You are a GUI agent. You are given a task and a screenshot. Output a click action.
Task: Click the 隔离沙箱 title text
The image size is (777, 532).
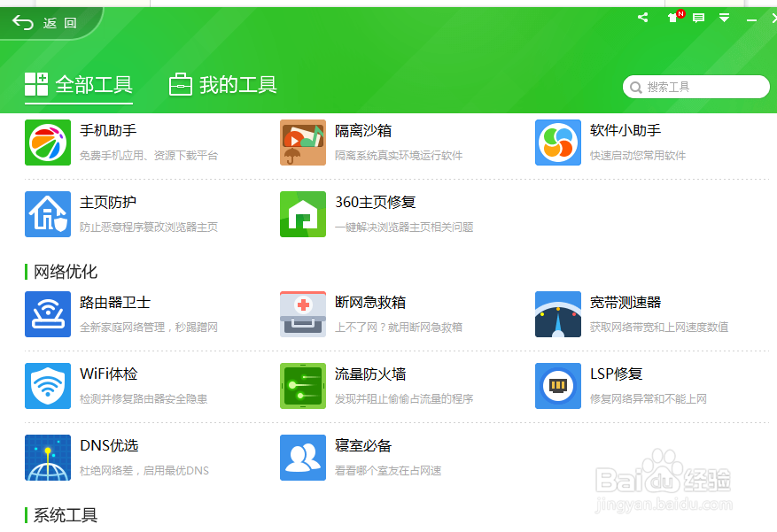pos(363,131)
